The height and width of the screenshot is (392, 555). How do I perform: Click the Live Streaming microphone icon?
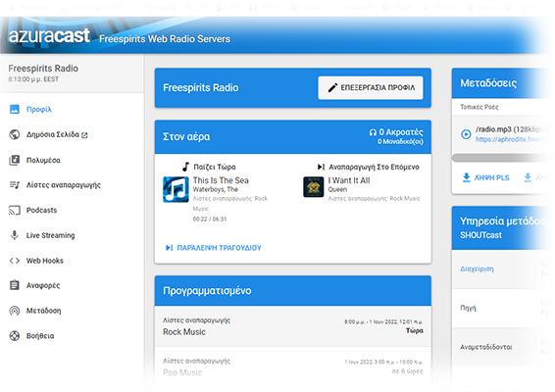point(14,235)
